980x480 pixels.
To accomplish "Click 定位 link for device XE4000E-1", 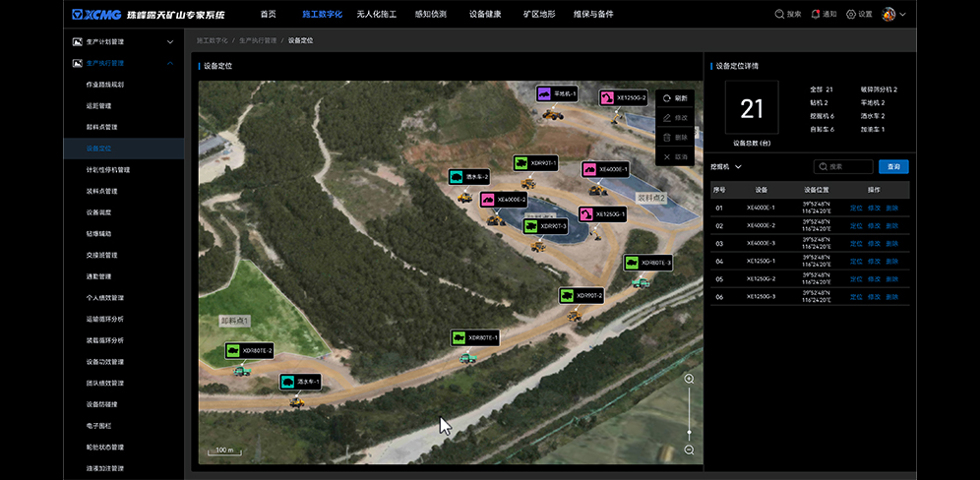I will point(855,208).
